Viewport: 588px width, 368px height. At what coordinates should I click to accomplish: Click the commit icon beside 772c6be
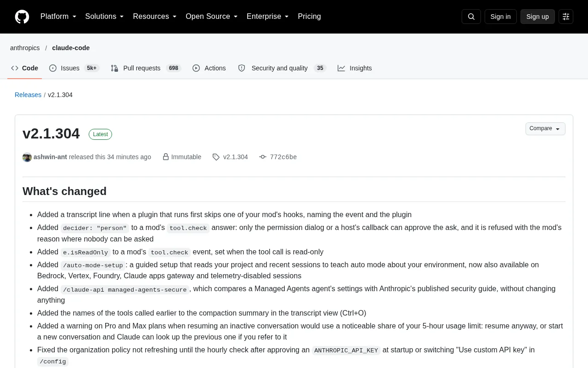(263, 157)
